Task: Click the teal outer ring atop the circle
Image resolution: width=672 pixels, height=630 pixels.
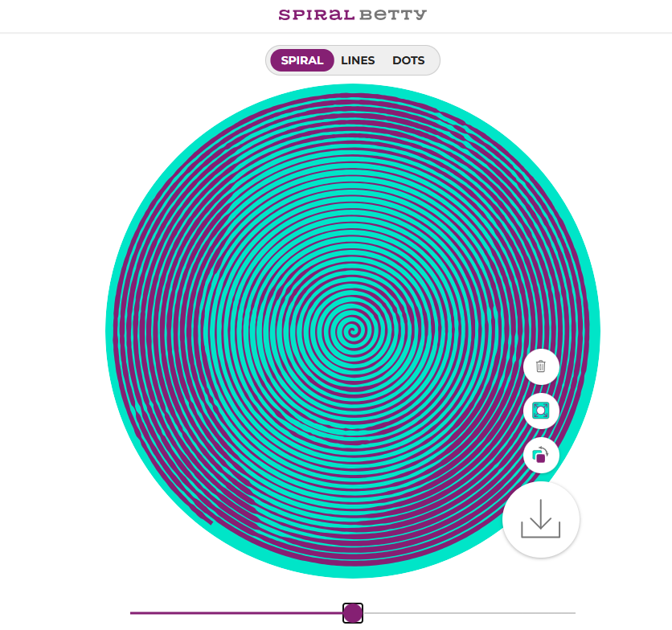Action: (x=353, y=88)
